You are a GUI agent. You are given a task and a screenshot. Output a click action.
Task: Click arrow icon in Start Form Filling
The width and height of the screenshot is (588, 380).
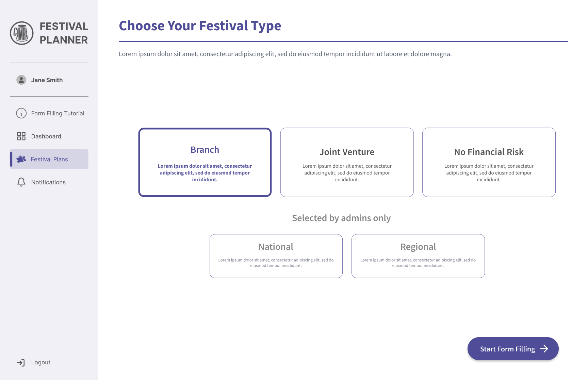[544, 349]
